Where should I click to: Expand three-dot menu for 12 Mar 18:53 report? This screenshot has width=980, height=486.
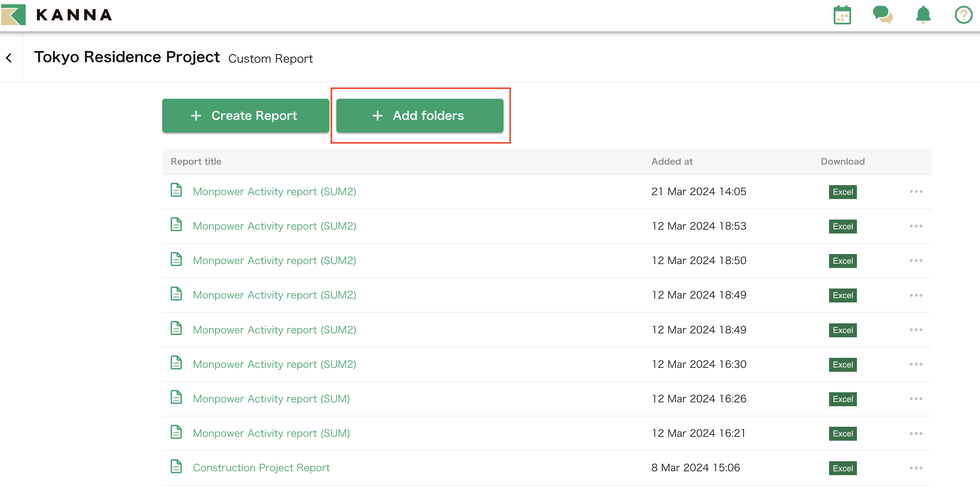[x=916, y=226]
